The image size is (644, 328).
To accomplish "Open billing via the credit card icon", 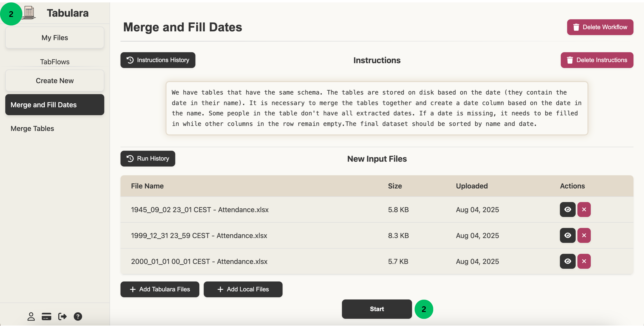I will [x=46, y=316].
